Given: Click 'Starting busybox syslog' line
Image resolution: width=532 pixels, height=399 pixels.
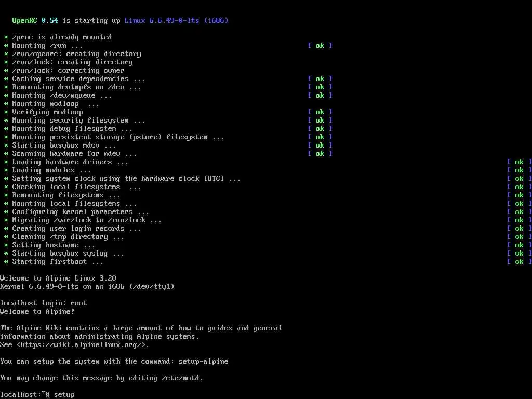Looking at the screenshot, I should pyautogui.click(x=68, y=254).
